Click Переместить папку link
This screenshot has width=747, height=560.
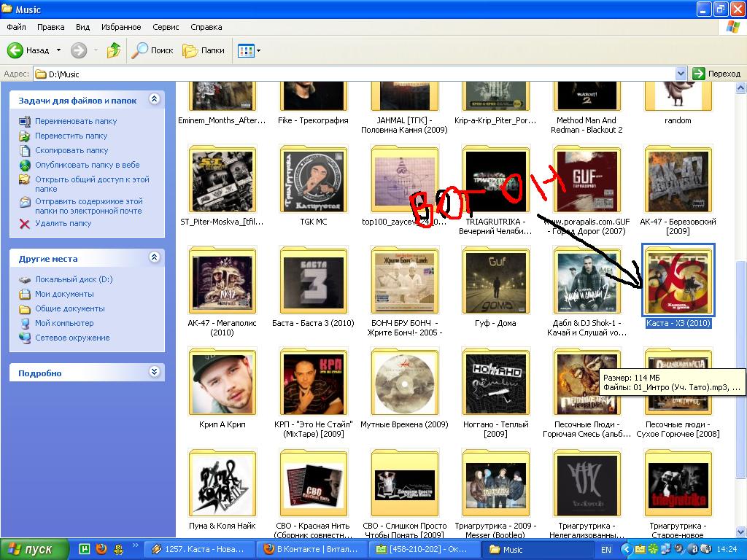(x=71, y=136)
